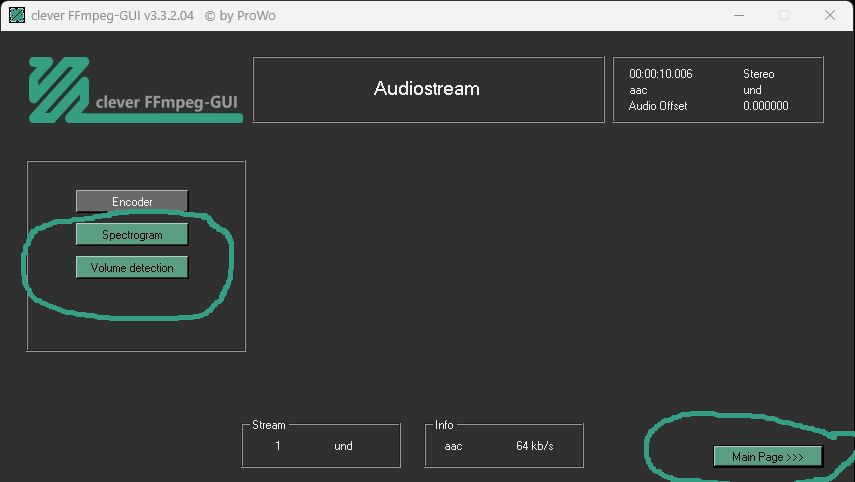The width and height of the screenshot is (855, 482).
Task: Click the app icon in title bar
Action: (17, 15)
